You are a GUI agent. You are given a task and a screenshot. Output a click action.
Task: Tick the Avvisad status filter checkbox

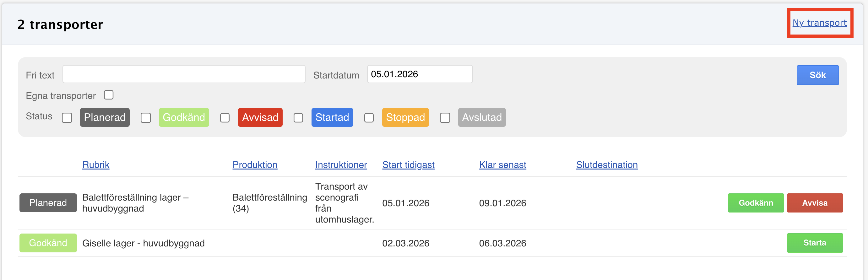point(225,118)
